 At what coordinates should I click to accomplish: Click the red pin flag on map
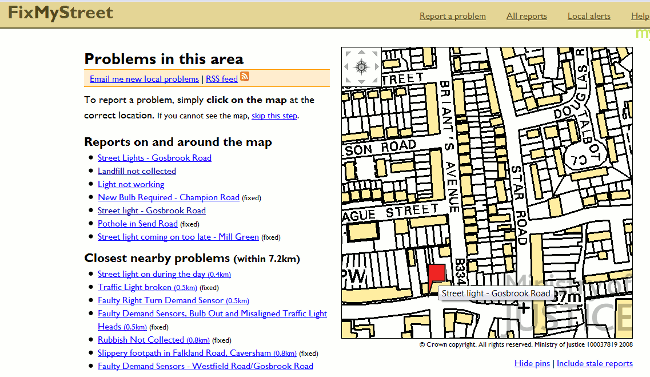pyautogui.click(x=437, y=276)
